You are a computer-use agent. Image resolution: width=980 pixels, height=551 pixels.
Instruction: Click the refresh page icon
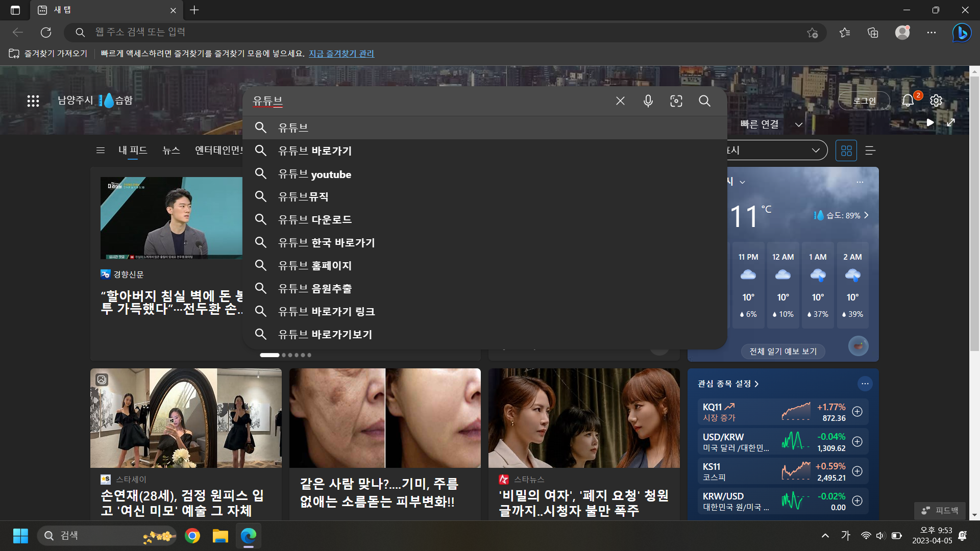click(x=46, y=33)
